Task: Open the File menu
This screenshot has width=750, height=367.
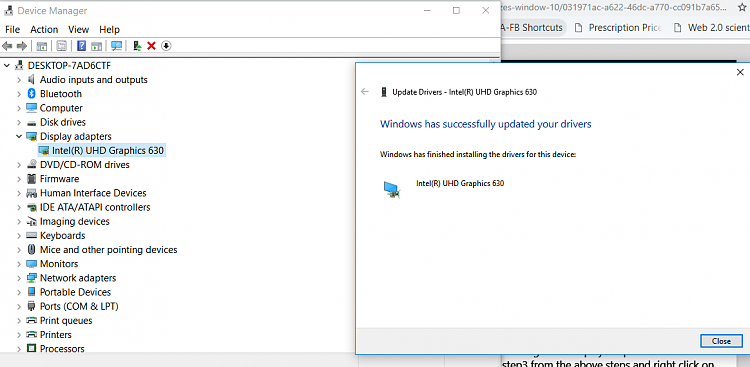Action: (12, 30)
